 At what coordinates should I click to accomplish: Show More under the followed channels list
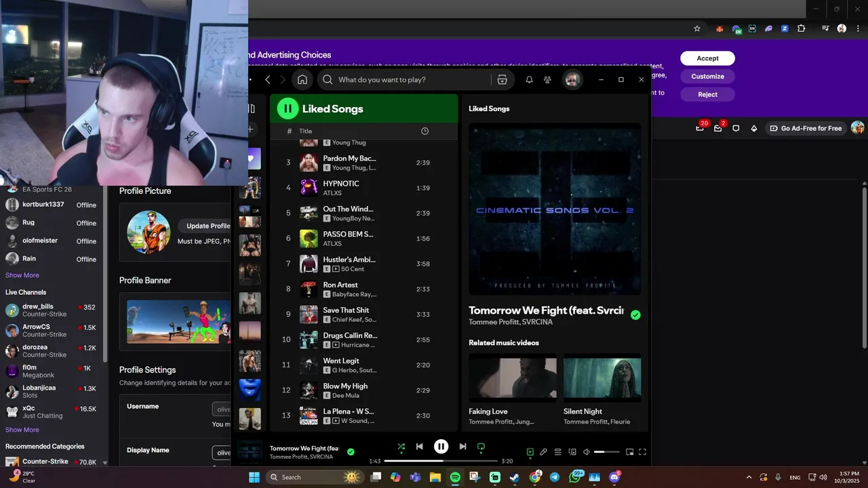tap(22, 275)
